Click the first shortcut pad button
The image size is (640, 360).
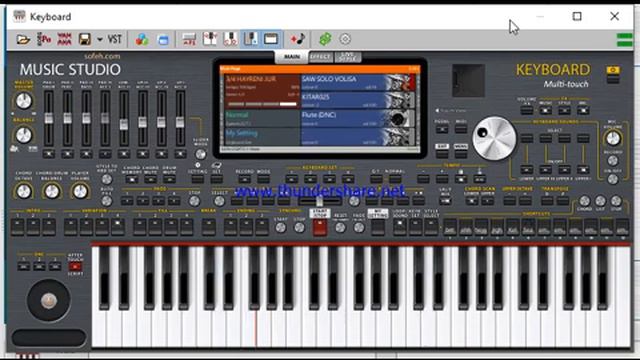click(450, 227)
